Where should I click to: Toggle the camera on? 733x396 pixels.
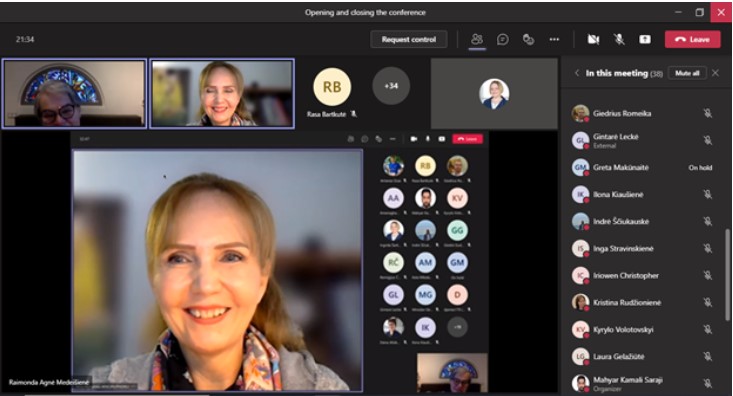pos(593,39)
